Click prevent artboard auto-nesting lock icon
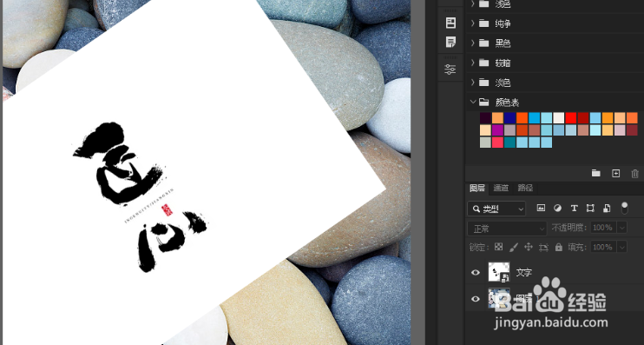Image resolution: width=644 pixels, height=345 pixels. [543, 247]
